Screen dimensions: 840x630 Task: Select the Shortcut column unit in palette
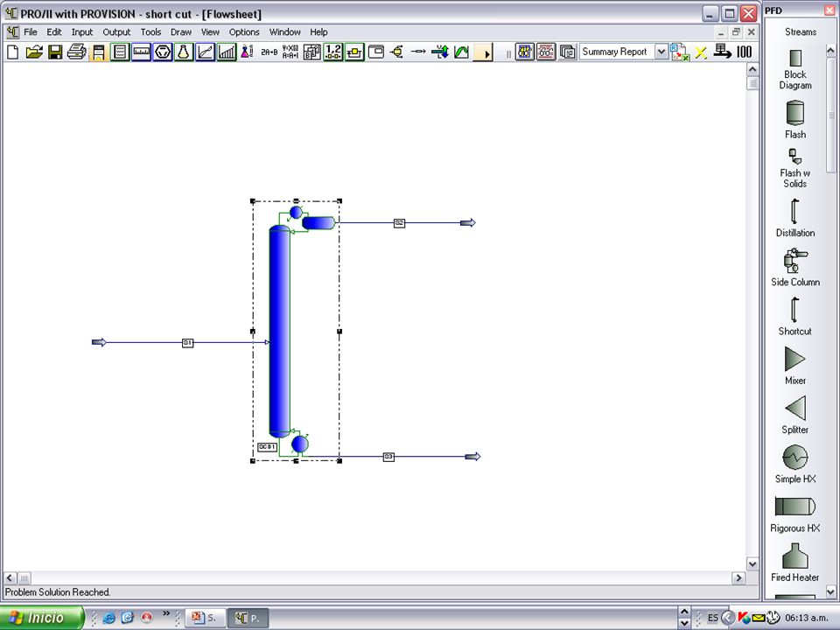pyautogui.click(x=795, y=316)
